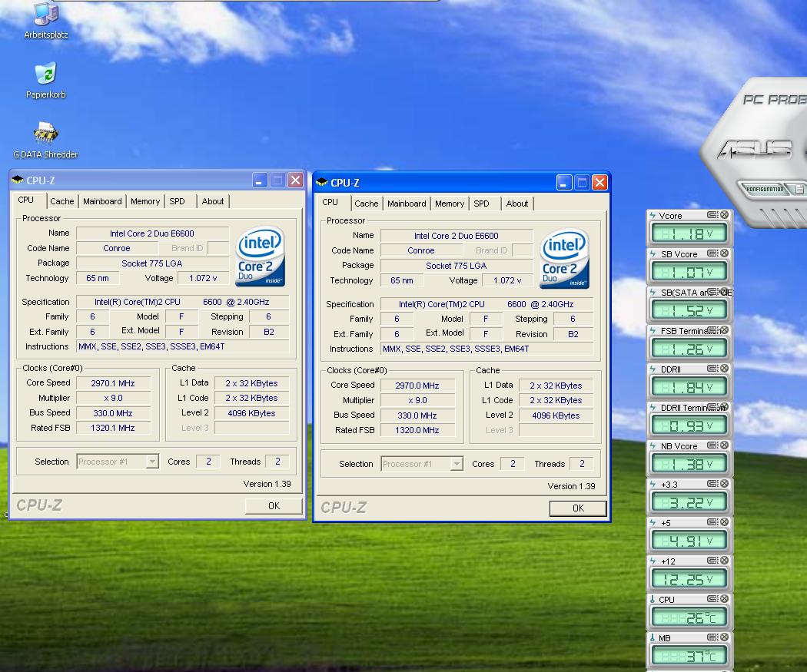Open Konfiguration in PC Probe
The image size is (807, 672).
pyautogui.click(x=764, y=189)
